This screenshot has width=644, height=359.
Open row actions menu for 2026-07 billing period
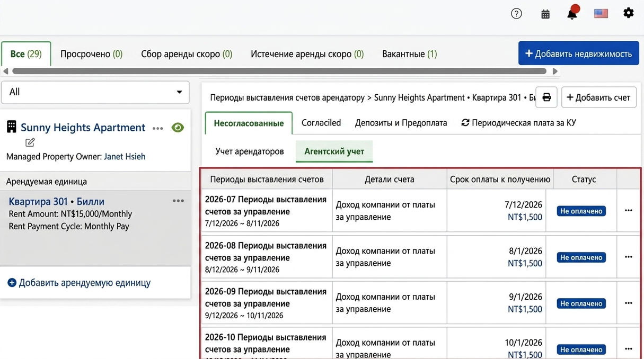(x=629, y=211)
